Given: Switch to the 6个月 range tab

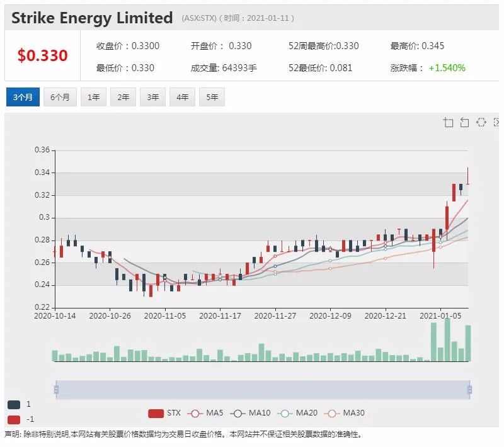Looking at the screenshot, I should [60, 97].
